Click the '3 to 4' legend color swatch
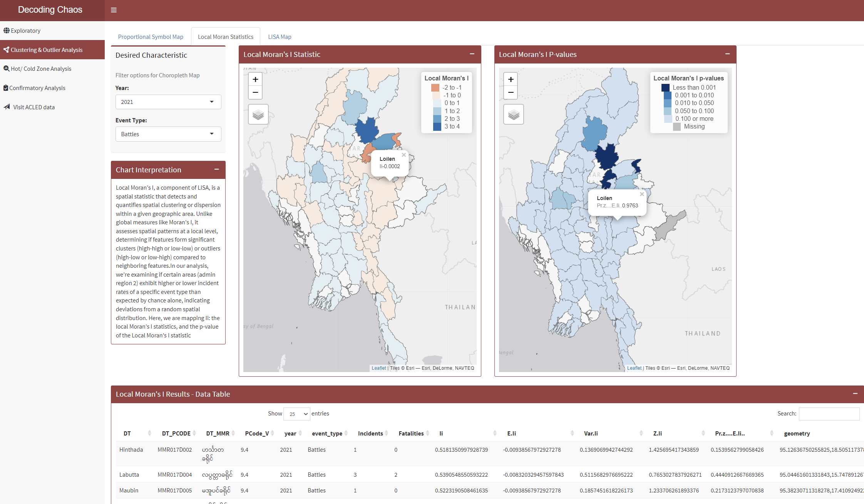Viewport: 864px width, 504px height. tap(437, 127)
